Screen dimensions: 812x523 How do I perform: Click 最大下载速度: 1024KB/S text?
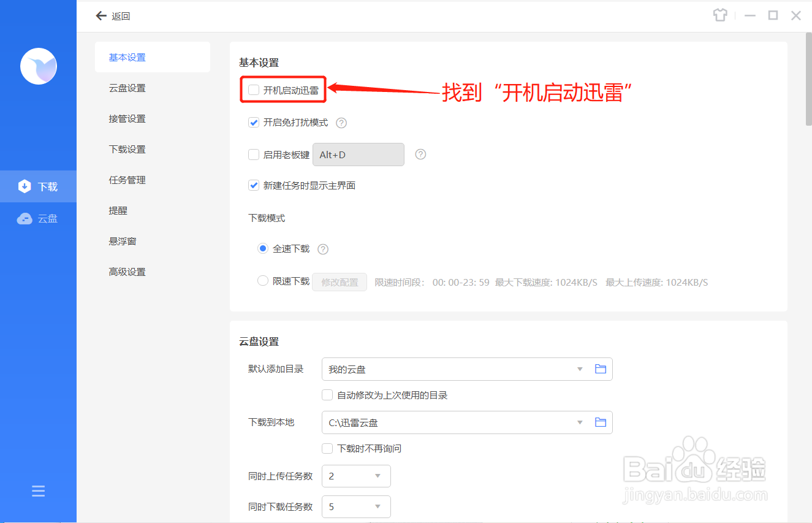click(x=546, y=282)
